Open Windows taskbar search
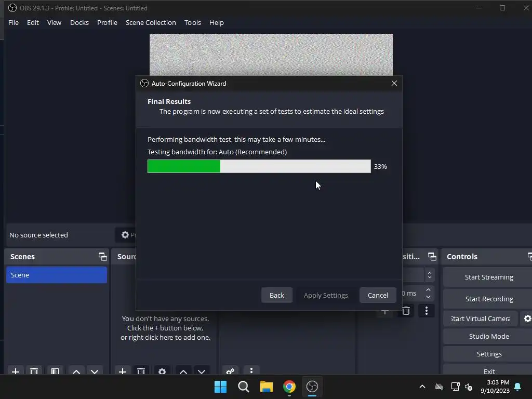Image resolution: width=532 pixels, height=399 pixels. [x=243, y=387]
